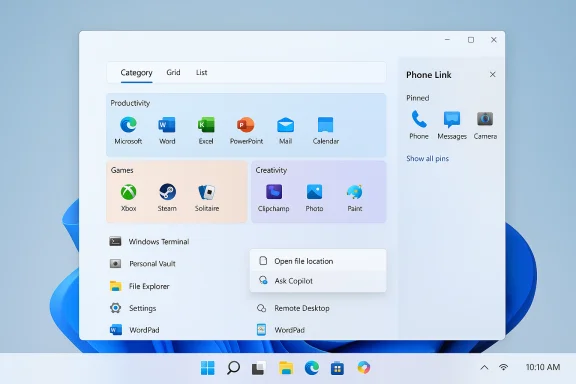The height and width of the screenshot is (384, 576).
Task: Open File Explorer from the taskbar
Action: [286, 368]
